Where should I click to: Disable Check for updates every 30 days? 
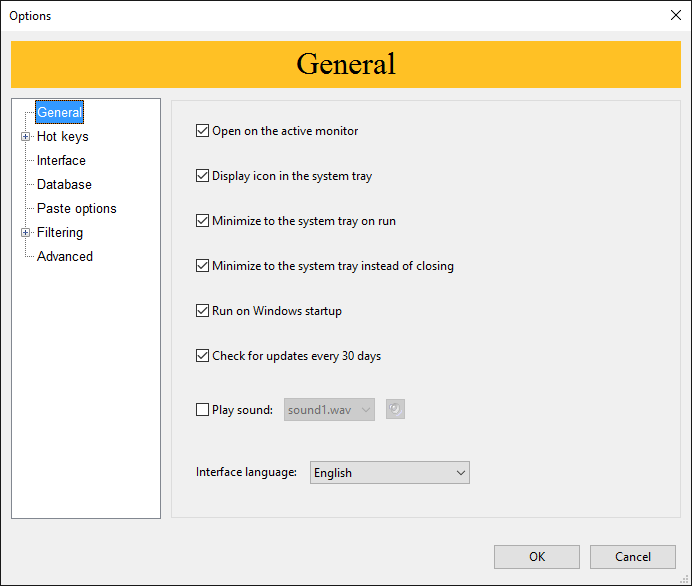(x=203, y=356)
